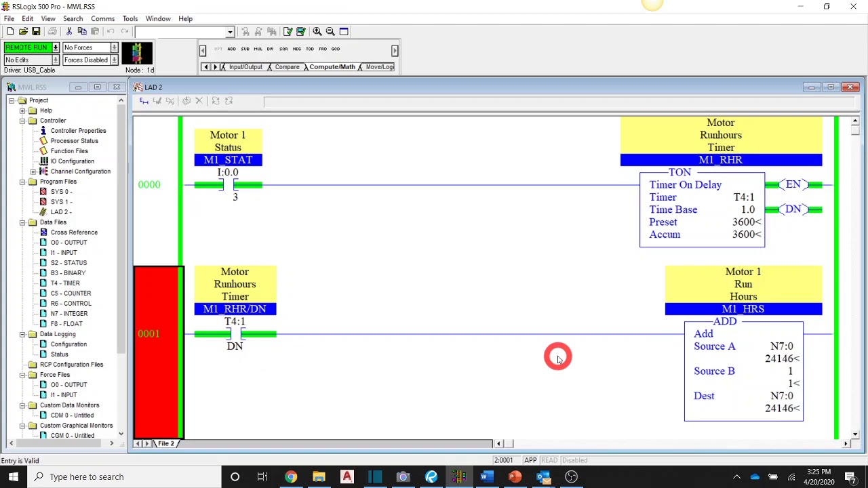Open the No Edits dropdown
The image size is (868, 488).
(x=56, y=60)
